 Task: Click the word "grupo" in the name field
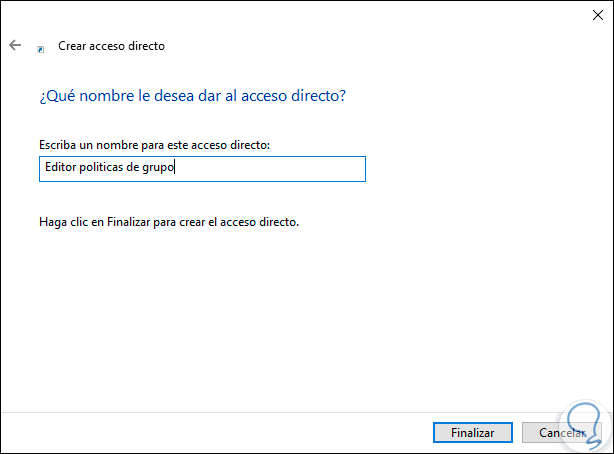point(158,169)
